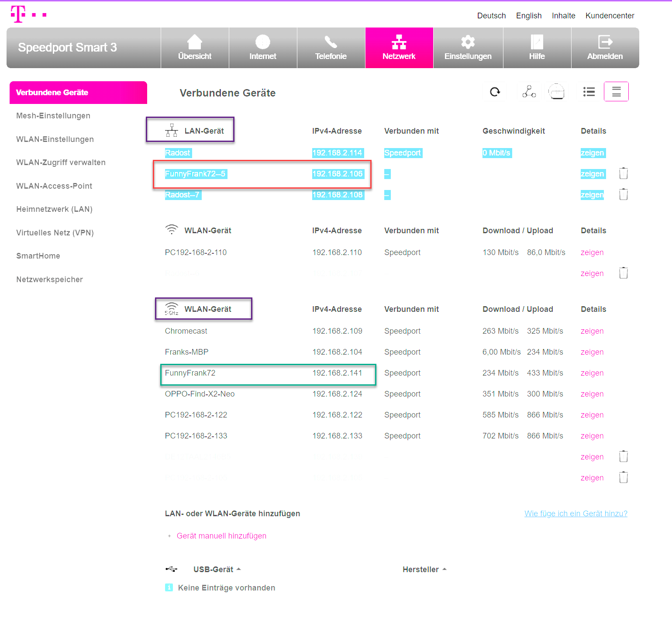Viewport: 672px width, 618px height.
Task: Delete the FunnyFrank72–5 LAN device
Action: pyautogui.click(x=624, y=173)
